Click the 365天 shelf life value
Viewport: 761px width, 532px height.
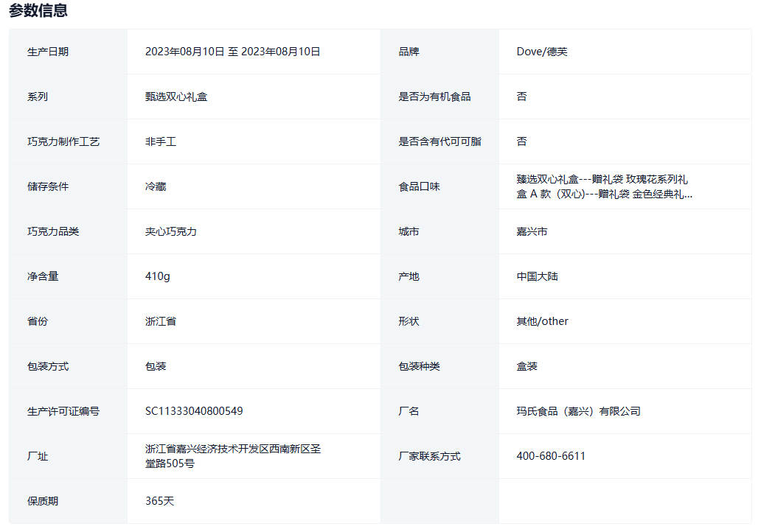pyautogui.click(x=159, y=501)
